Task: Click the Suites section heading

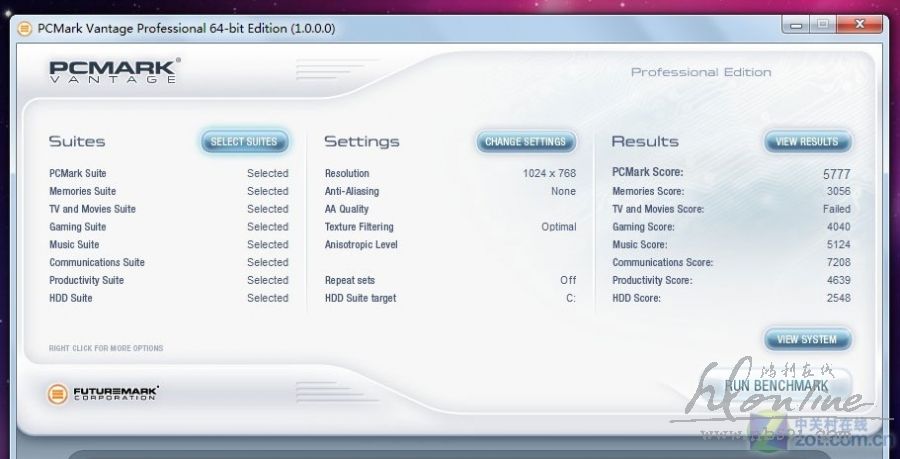Action: [77, 141]
